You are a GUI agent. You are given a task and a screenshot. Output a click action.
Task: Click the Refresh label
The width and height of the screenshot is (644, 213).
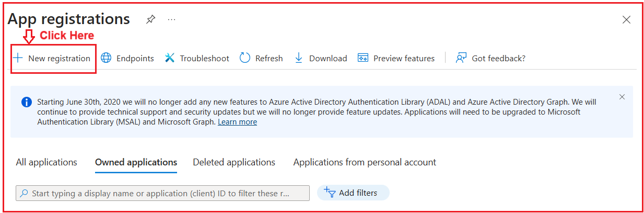point(269,58)
